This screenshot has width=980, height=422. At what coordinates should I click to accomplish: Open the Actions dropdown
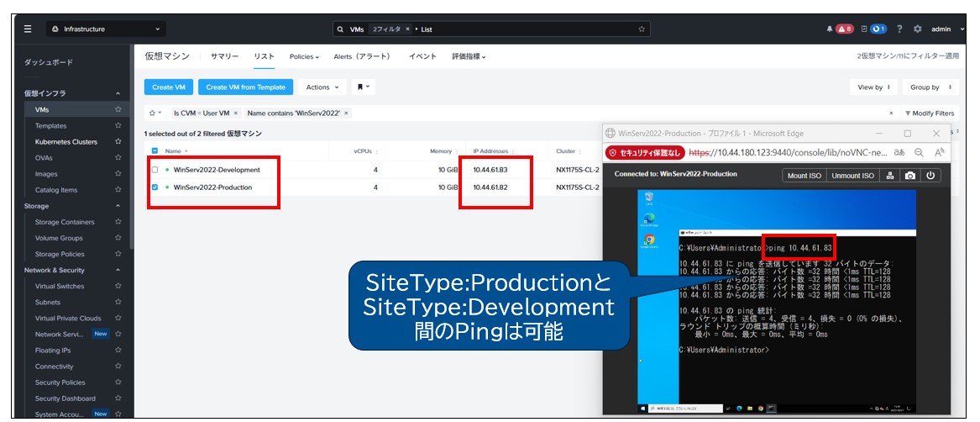[x=322, y=87]
